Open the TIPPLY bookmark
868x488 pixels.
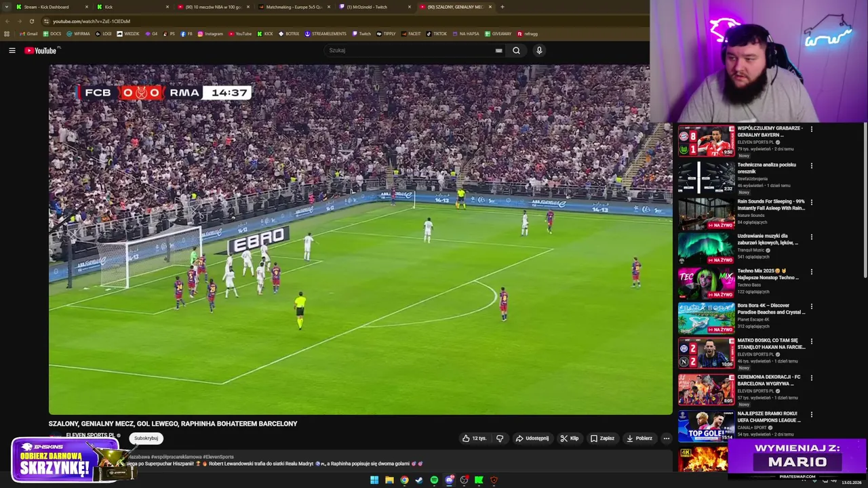coord(386,34)
